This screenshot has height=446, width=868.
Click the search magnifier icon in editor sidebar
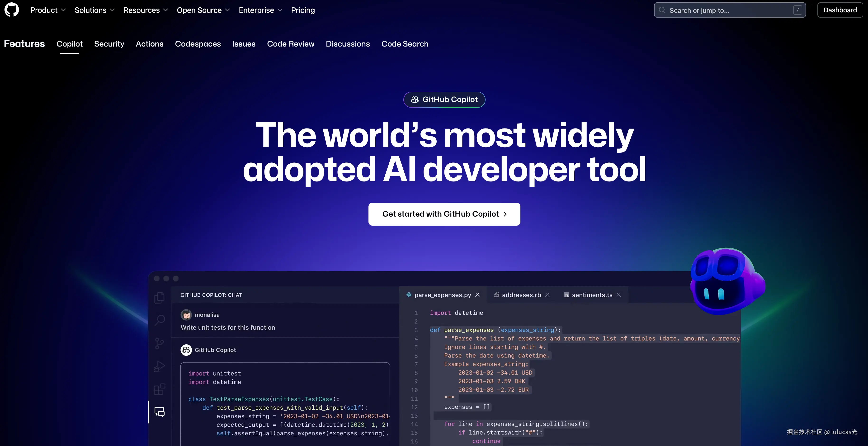(x=159, y=320)
